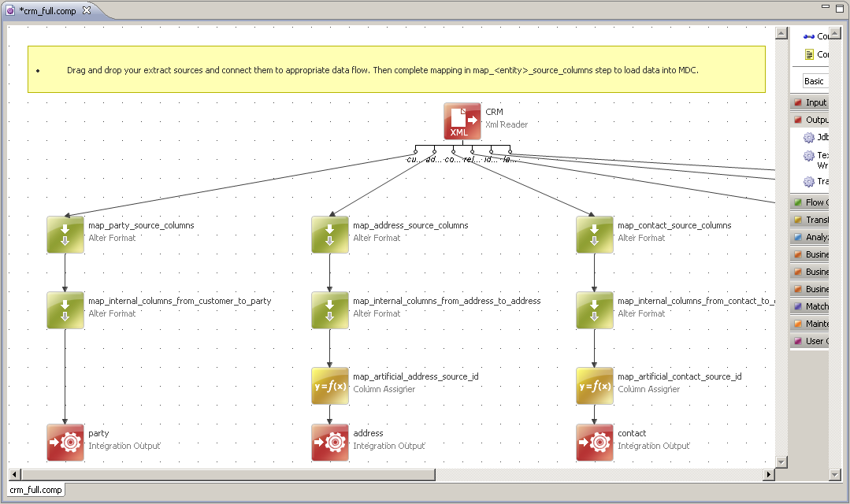Select the address Integration Output icon
Screen dimensions: 850x504
[329, 443]
